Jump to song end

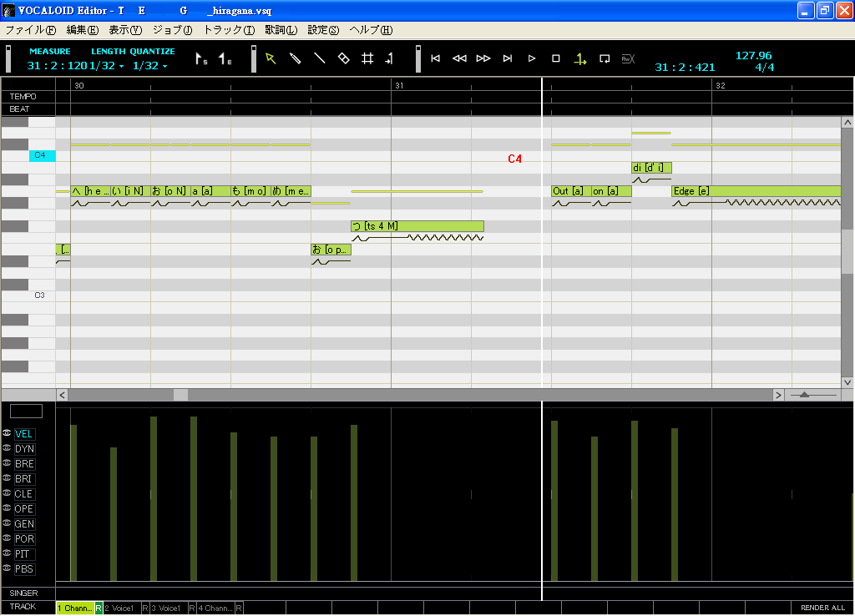[508, 58]
